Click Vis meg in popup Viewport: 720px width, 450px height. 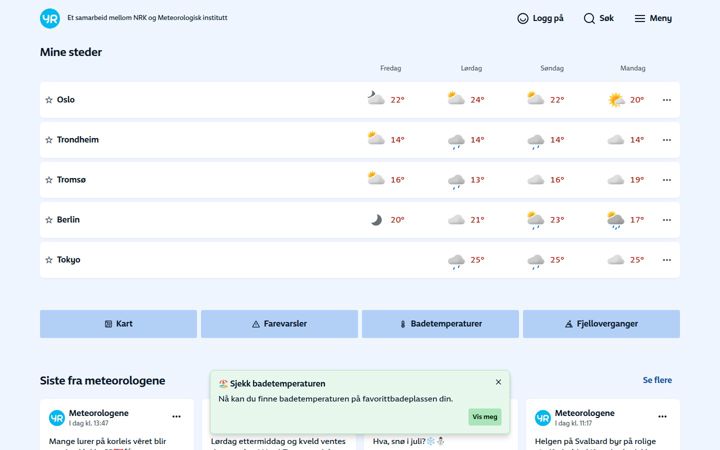(x=485, y=417)
